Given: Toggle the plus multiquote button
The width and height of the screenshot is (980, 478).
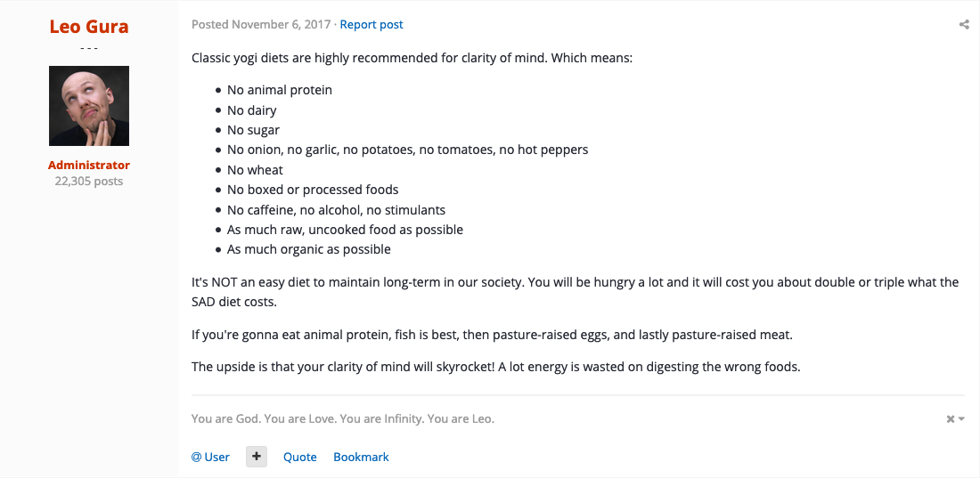Looking at the screenshot, I should pyautogui.click(x=257, y=457).
